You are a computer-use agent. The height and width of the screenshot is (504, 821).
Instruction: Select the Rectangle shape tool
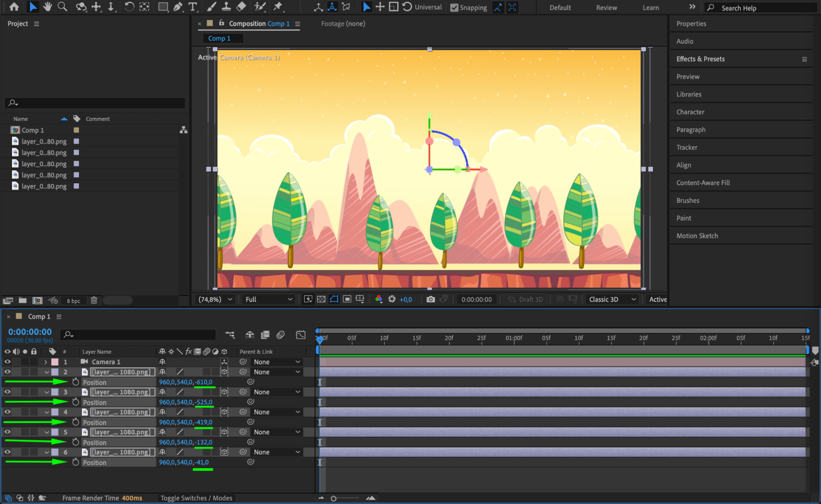pos(163,7)
